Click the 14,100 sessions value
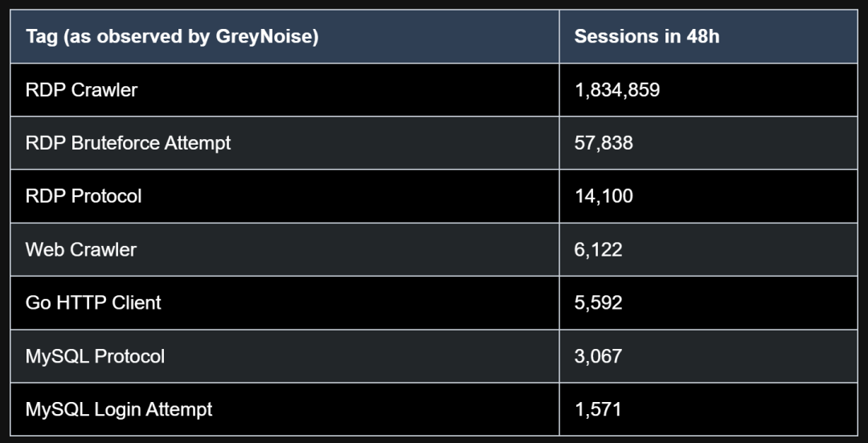This screenshot has height=443, width=868. coord(604,196)
